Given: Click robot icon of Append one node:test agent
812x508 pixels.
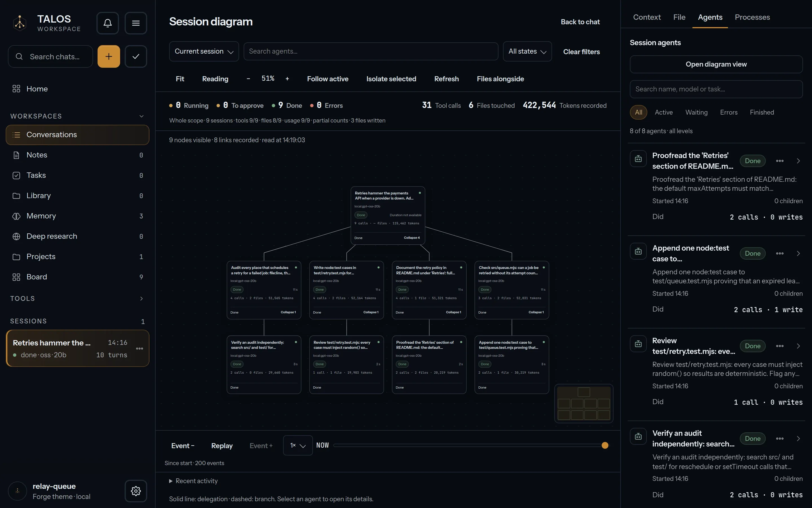Looking at the screenshot, I should [638, 251].
